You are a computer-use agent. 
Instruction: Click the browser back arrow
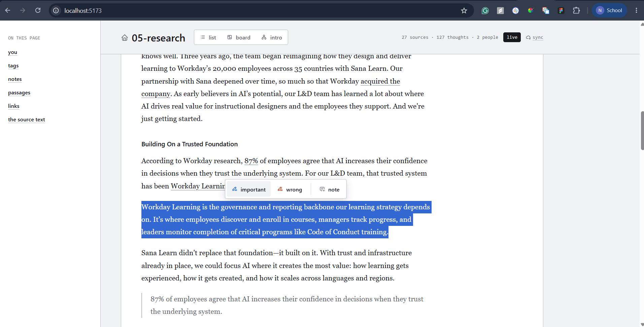7,10
